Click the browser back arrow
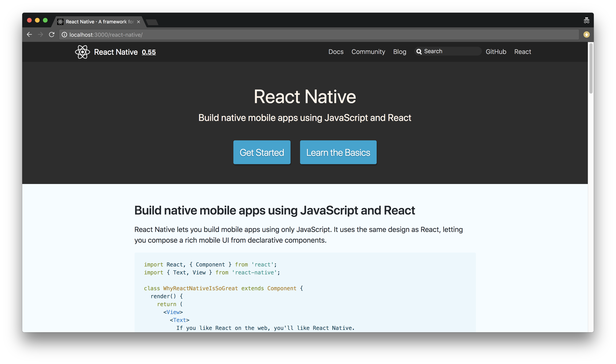The width and height of the screenshot is (616, 364). click(x=29, y=34)
